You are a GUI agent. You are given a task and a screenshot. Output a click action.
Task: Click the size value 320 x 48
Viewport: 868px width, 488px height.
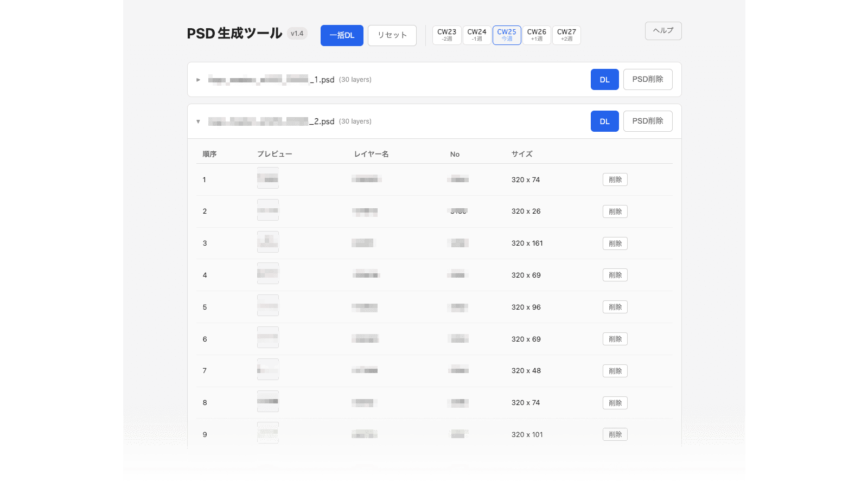(526, 371)
